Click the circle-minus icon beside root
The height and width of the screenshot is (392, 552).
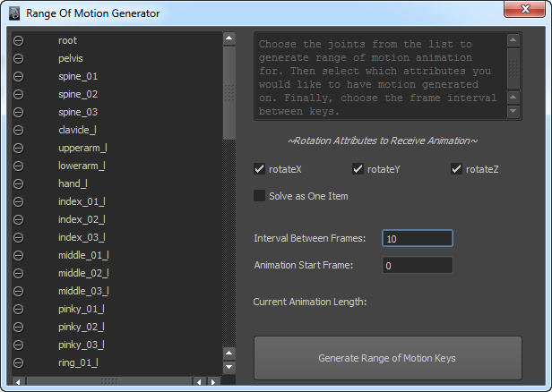click(x=18, y=41)
